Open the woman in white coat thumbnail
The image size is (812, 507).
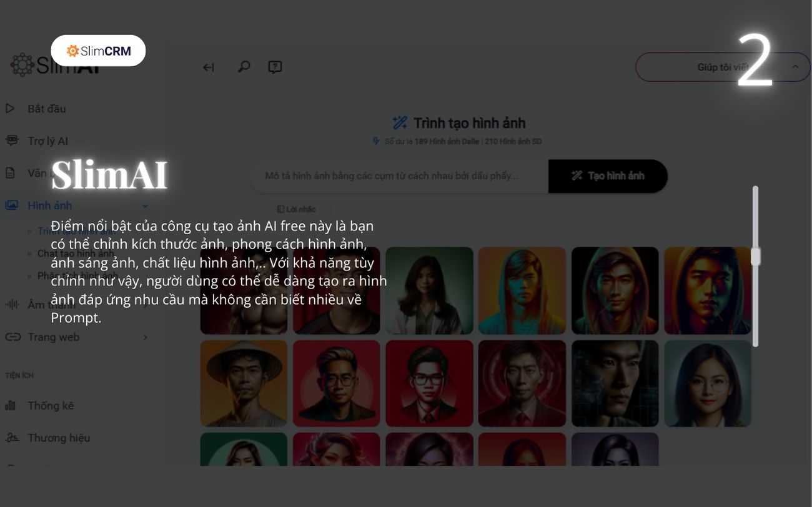point(429,290)
